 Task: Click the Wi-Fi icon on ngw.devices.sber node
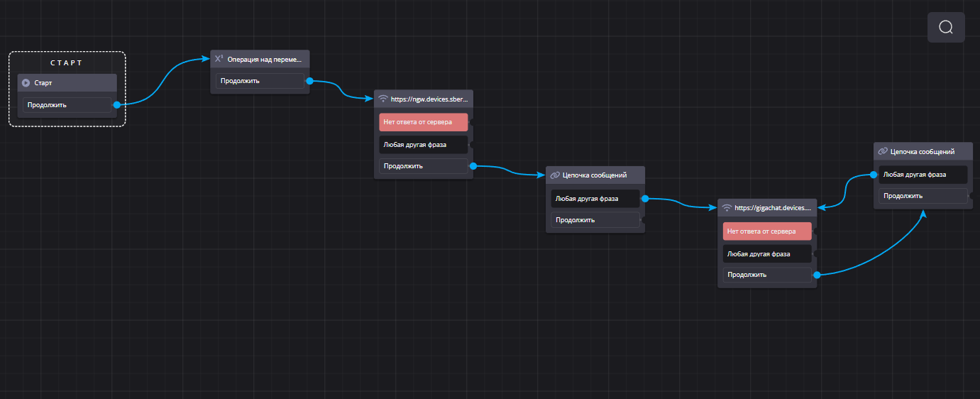point(383,99)
